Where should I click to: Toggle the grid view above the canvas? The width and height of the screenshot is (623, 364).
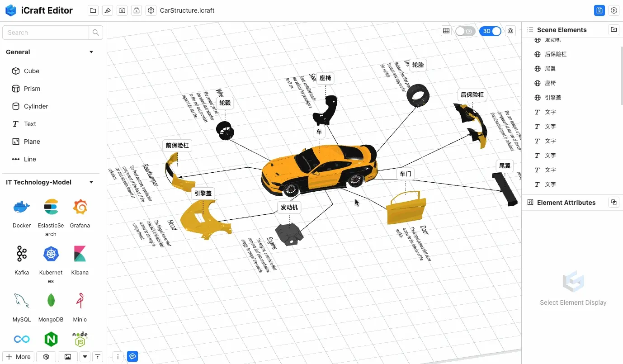pos(446,31)
